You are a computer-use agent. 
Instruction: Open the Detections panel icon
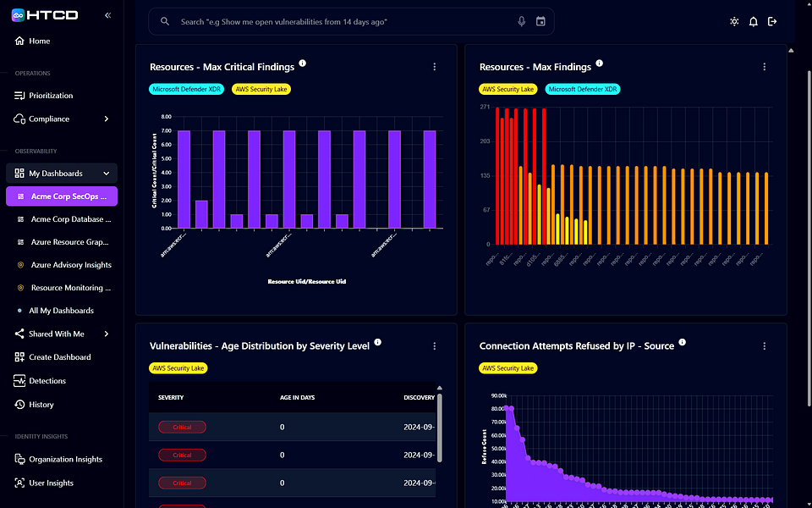[x=20, y=380]
